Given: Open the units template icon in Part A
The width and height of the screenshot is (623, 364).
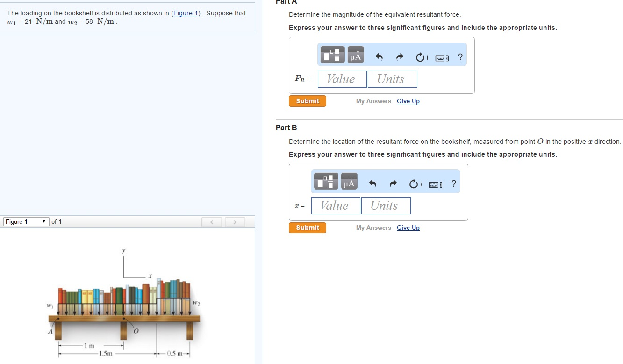Looking at the screenshot, I should click(332, 54).
